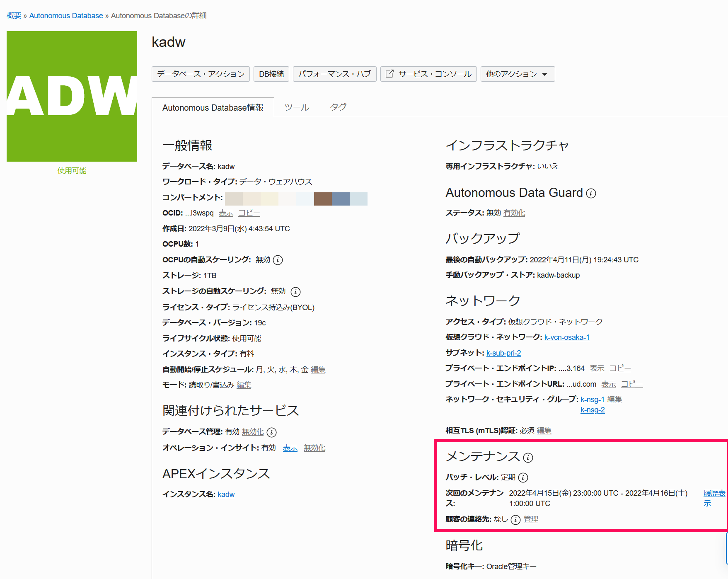Show the OCID using the 表示 link

(x=226, y=213)
